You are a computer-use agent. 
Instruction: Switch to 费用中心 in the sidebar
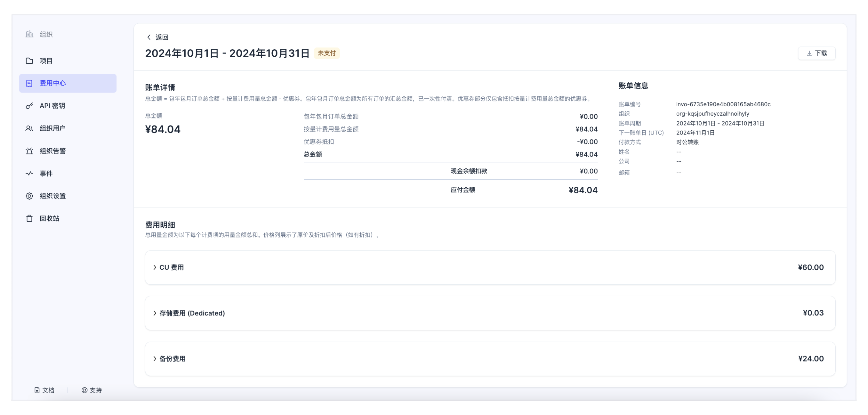pyautogui.click(x=52, y=83)
